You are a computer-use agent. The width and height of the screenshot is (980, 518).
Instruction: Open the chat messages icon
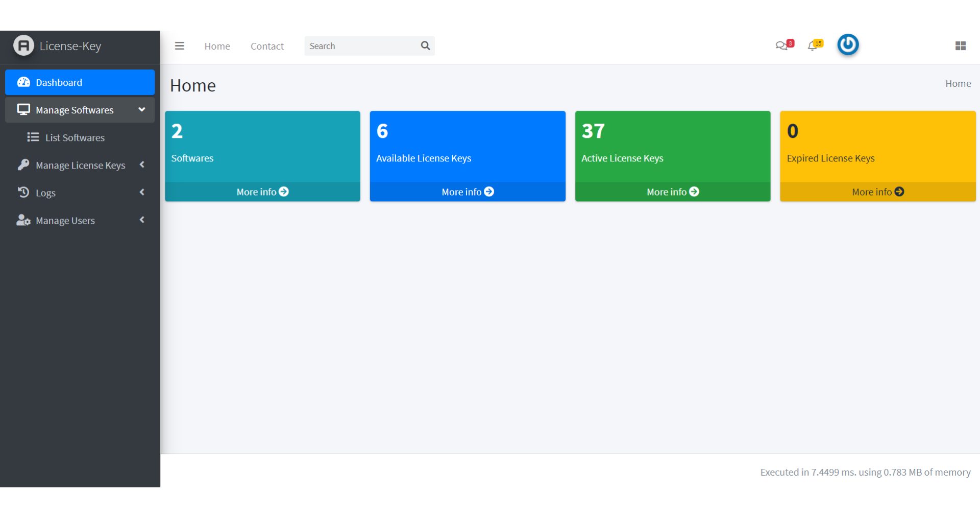coord(781,46)
